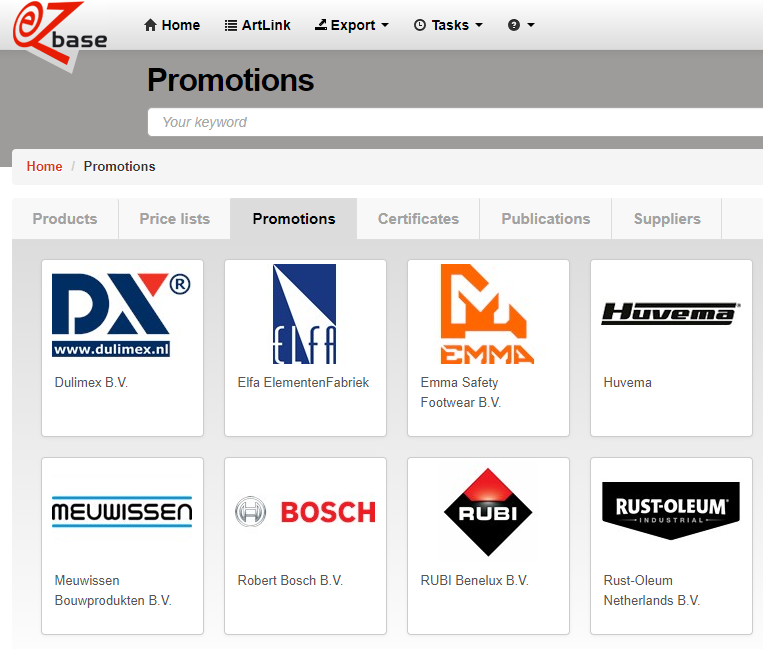
Task: Click the Emma orange logo
Action: click(487, 314)
